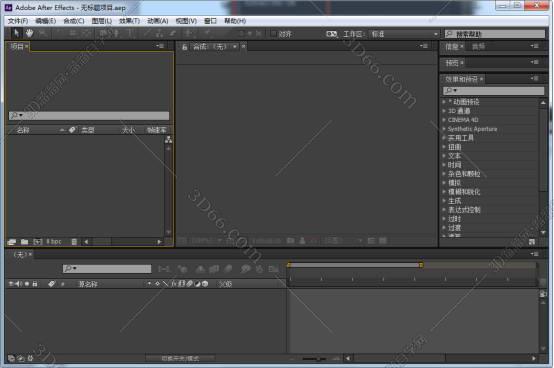
Task: Click the graph editor icon in timeline toolbar
Action: pos(273,269)
